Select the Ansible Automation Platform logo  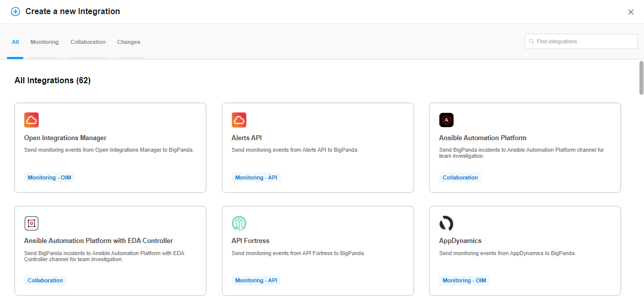tap(446, 120)
